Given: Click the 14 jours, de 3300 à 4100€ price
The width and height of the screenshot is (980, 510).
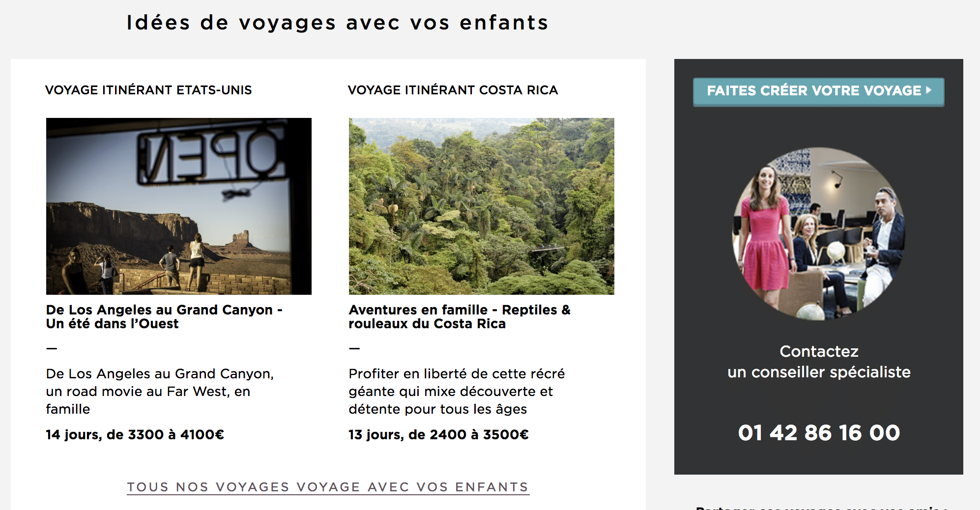Looking at the screenshot, I should (x=135, y=435).
